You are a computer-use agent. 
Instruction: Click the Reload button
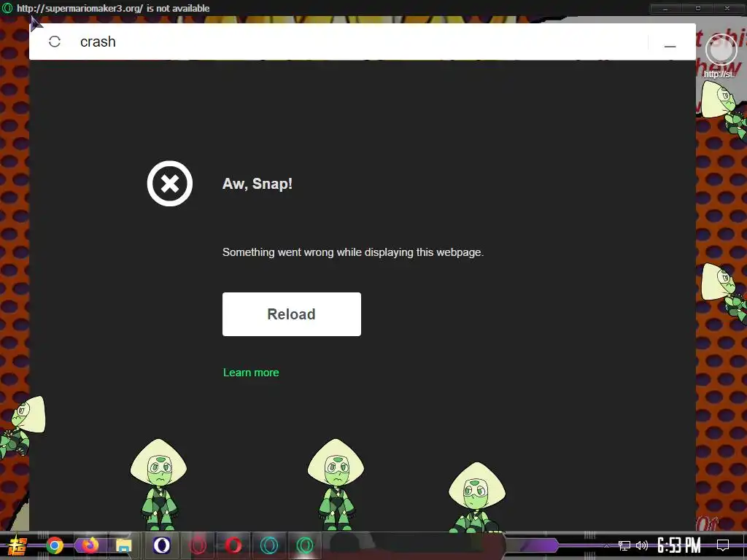[292, 314]
